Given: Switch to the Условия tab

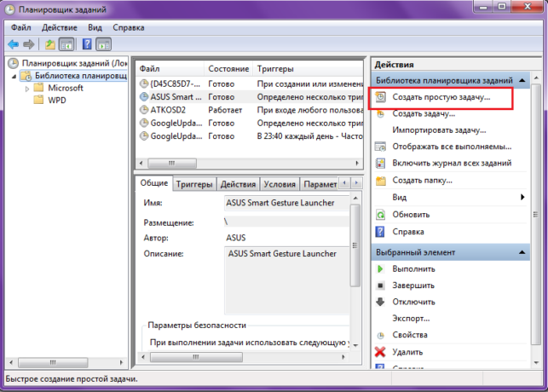Looking at the screenshot, I should coord(280,184).
